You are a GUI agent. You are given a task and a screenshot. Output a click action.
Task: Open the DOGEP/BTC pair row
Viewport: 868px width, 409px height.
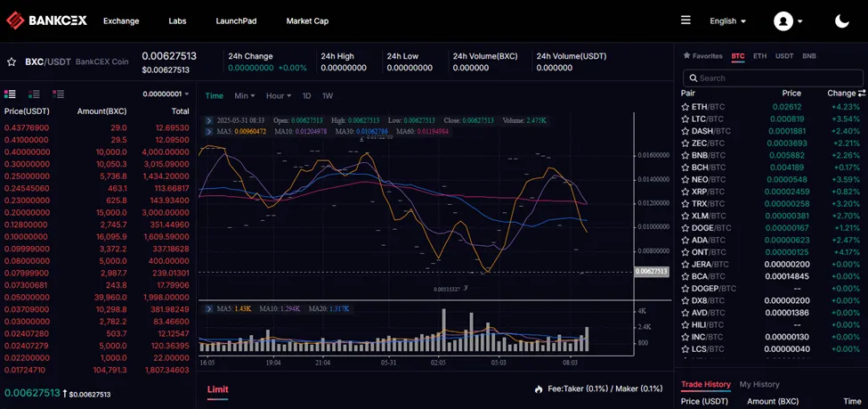coord(771,289)
